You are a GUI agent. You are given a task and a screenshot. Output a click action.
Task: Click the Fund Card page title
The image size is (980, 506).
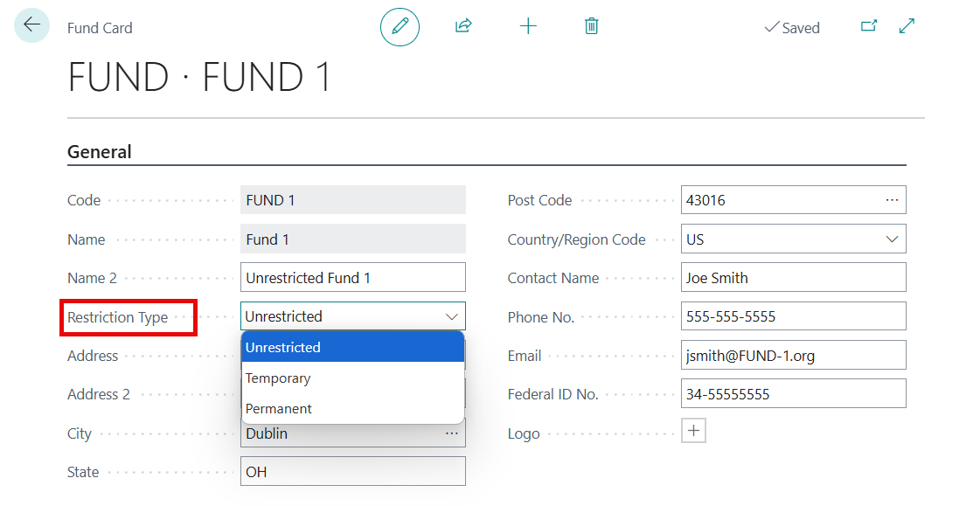click(100, 28)
